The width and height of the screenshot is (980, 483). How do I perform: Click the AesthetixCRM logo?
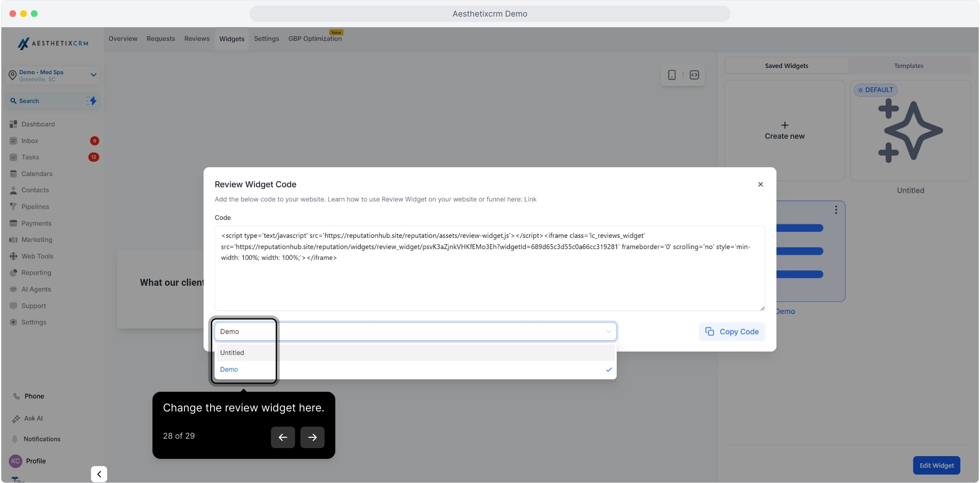point(53,43)
